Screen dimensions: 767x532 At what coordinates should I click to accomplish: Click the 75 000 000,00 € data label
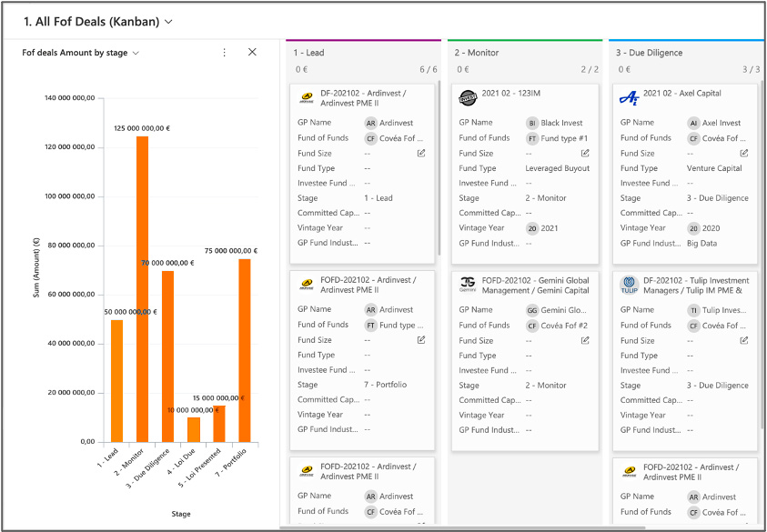point(231,250)
